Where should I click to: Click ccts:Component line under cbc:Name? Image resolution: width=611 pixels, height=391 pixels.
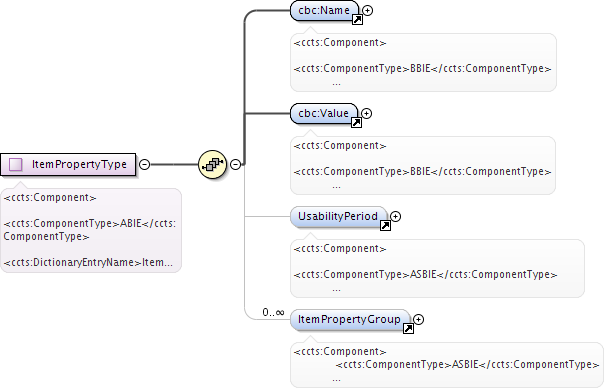pos(340,42)
